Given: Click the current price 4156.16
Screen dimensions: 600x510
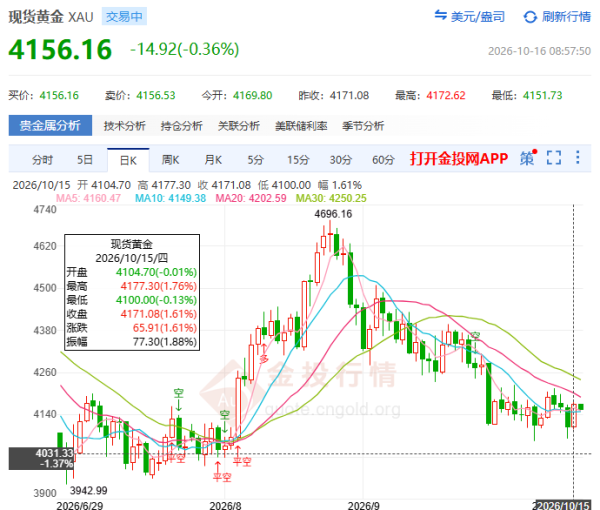Looking at the screenshot, I should pyautogui.click(x=60, y=50).
